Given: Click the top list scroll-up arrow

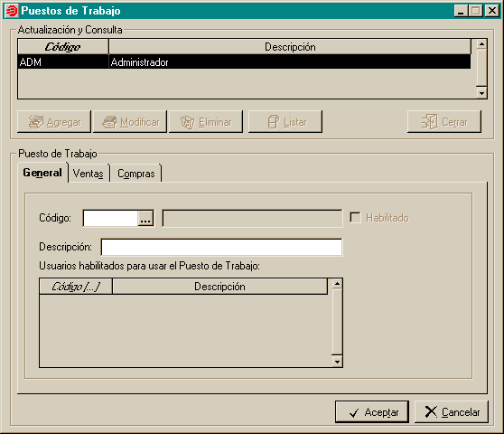Looking at the screenshot, I should click(x=481, y=44).
